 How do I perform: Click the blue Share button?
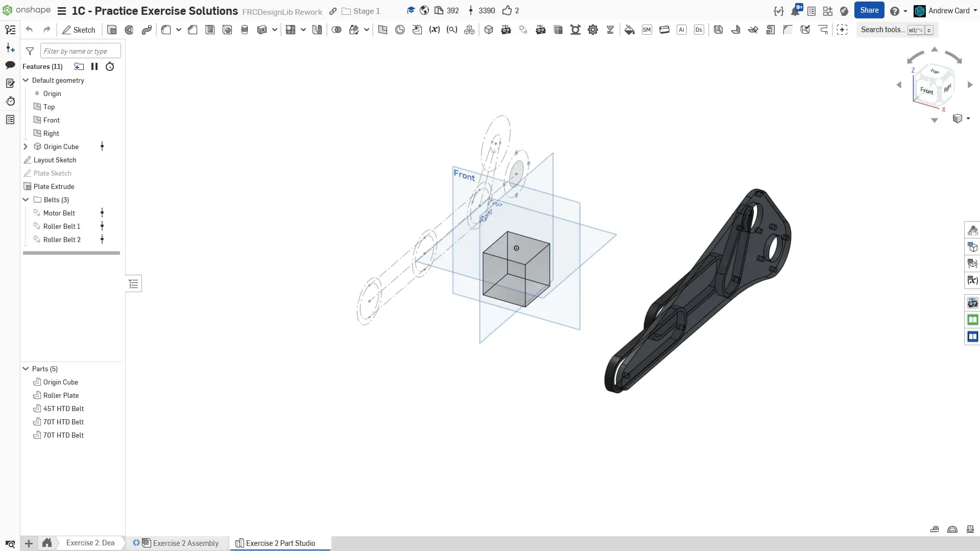(x=869, y=10)
